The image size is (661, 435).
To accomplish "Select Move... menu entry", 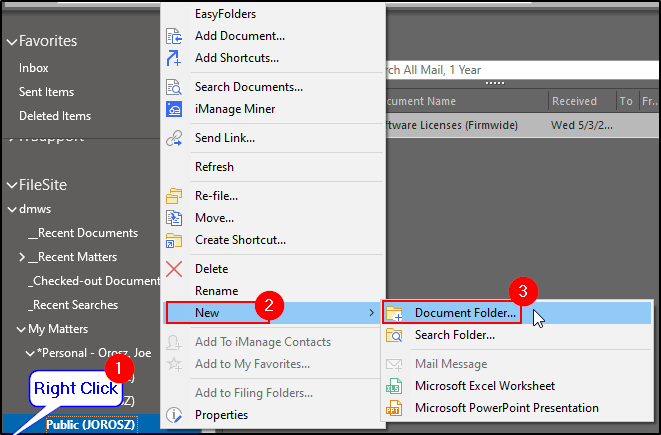I will point(214,218).
